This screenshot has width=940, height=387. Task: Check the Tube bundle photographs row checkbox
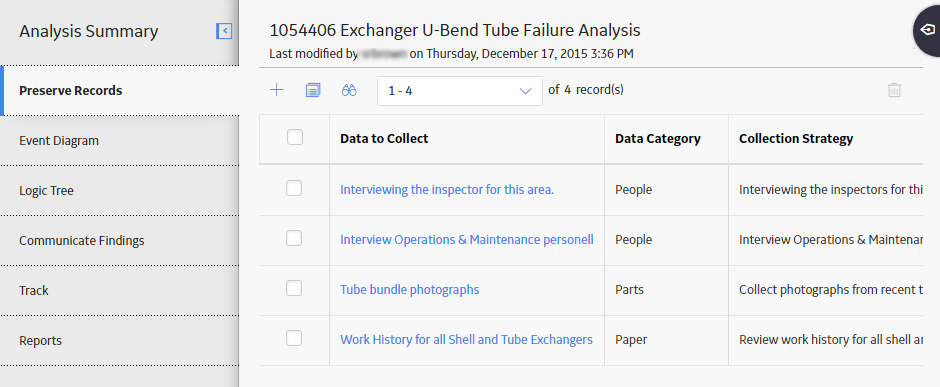point(294,289)
